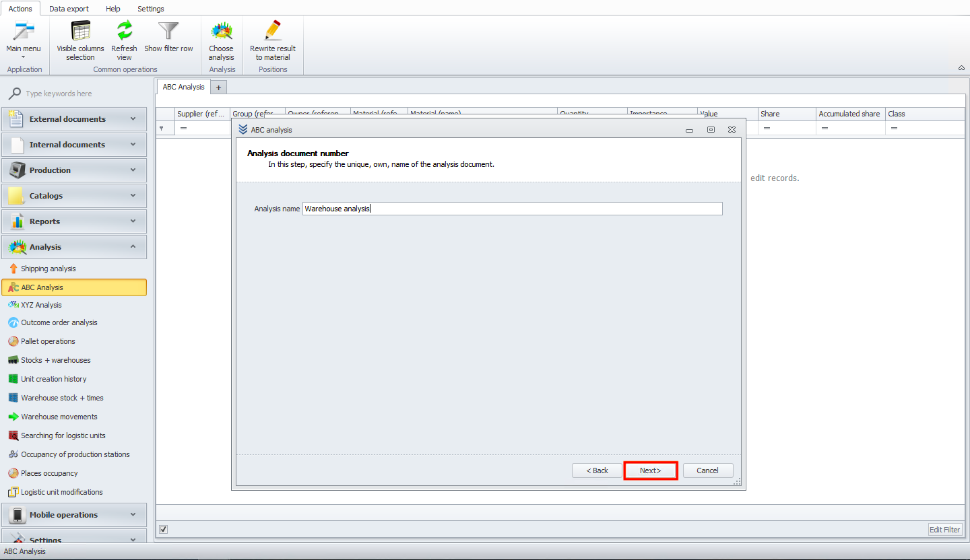Open Warehouse stock + times
970x560 pixels.
[x=62, y=398]
